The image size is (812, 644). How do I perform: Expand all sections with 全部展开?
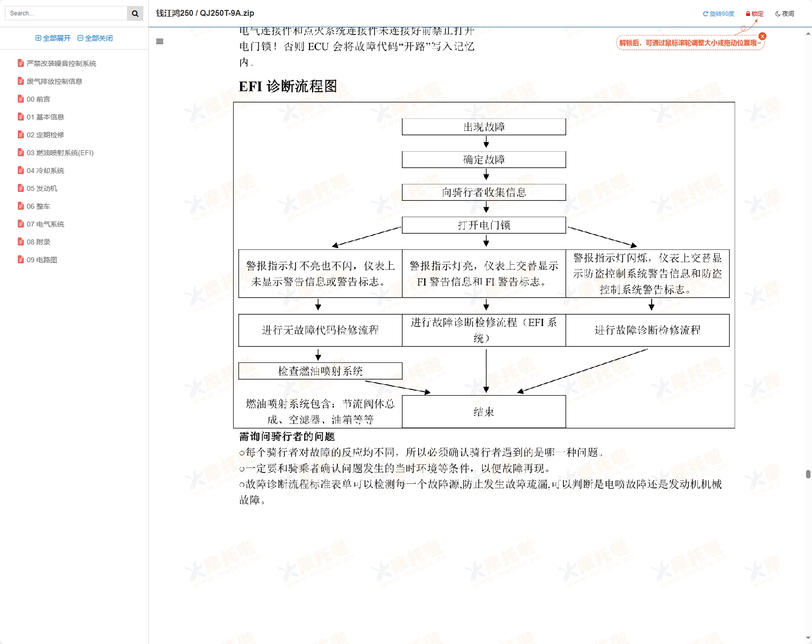click(53, 38)
